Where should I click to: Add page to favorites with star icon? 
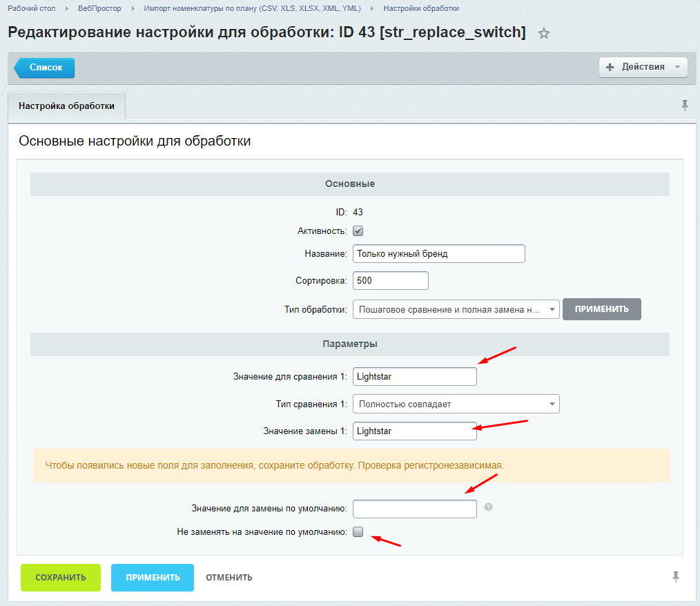point(543,33)
